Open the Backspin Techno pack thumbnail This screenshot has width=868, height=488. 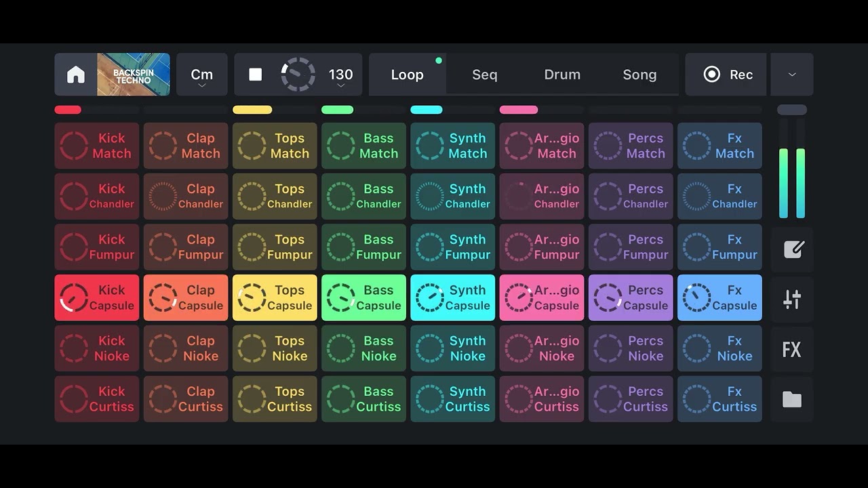coord(134,75)
